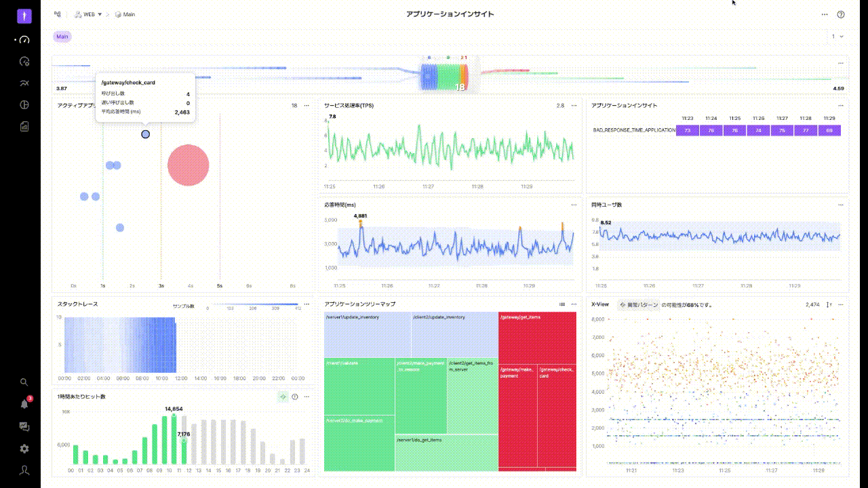This screenshot has width=868, height=488.
Task: Open more options on TPS panel
Action: 574,106
